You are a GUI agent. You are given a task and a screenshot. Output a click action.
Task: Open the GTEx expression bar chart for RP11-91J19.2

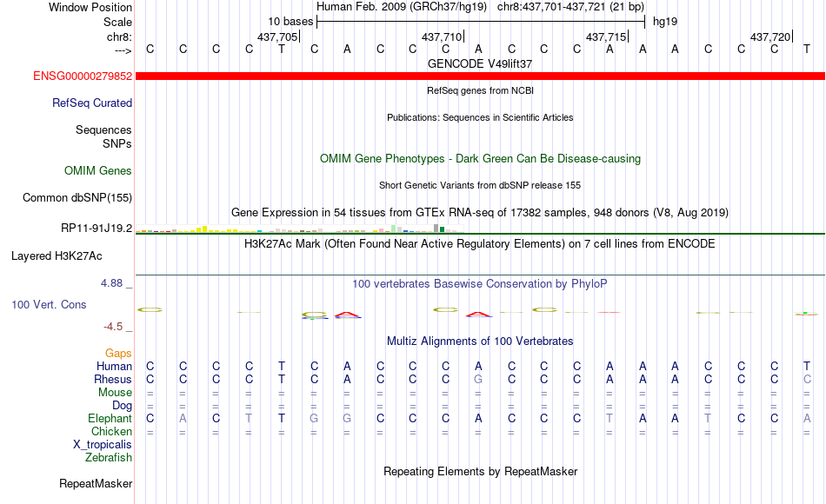pyautogui.click(x=299, y=229)
